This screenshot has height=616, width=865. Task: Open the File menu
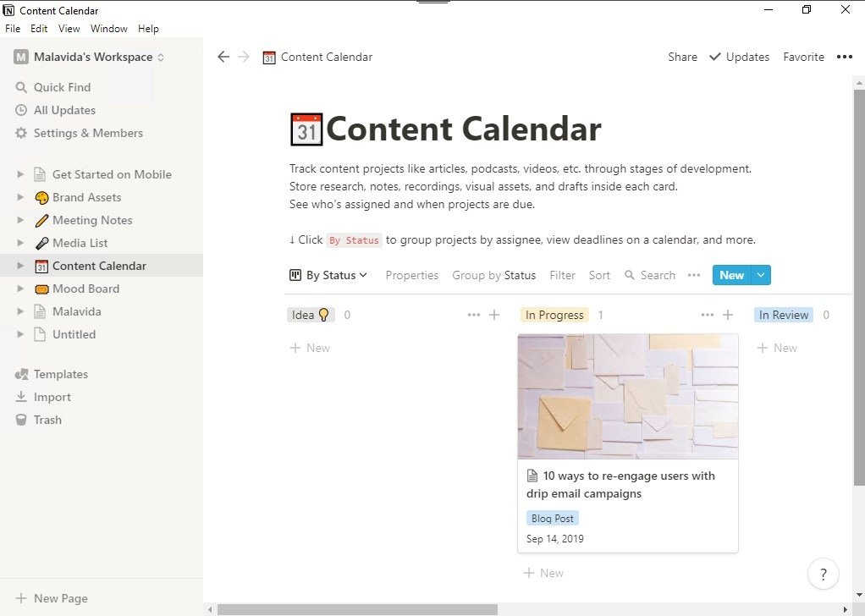pos(13,29)
